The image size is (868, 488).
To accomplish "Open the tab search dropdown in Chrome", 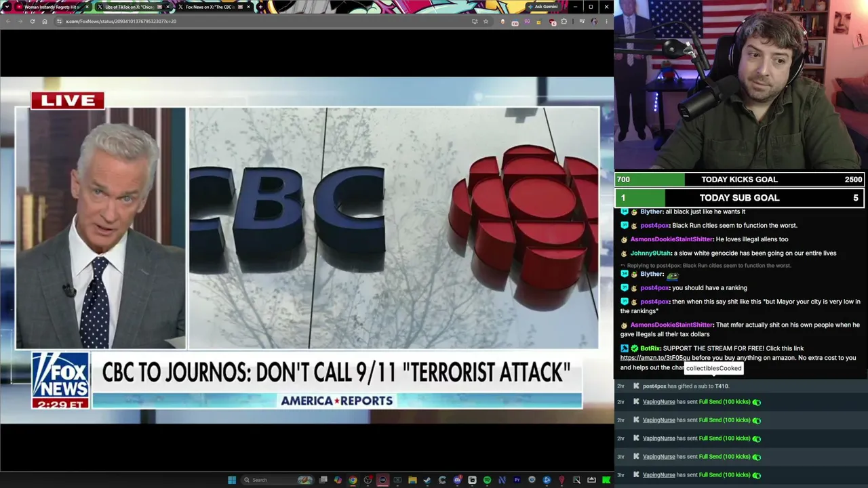I will pyautogui.click(x=8, y=7).
